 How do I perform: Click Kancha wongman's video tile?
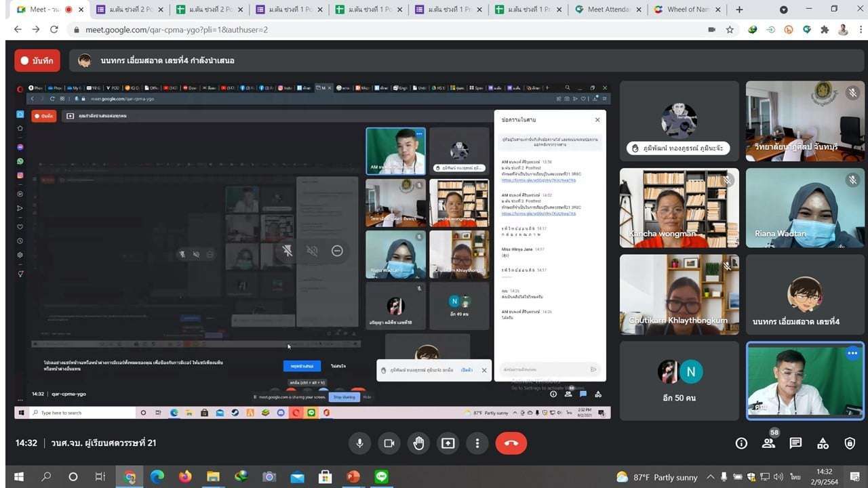click(679, 208)
